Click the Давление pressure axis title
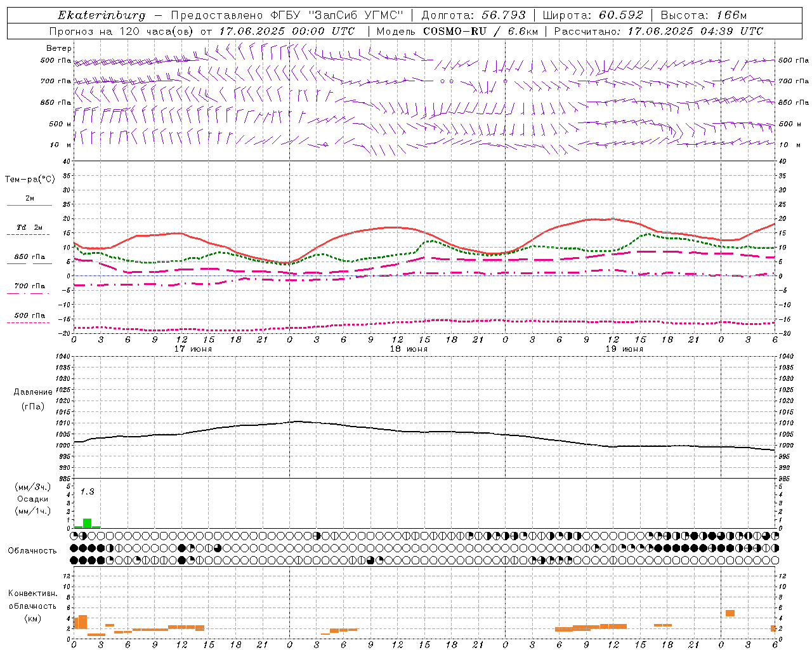The width and height of the screenshot is (812, 650). click(33, 392)
